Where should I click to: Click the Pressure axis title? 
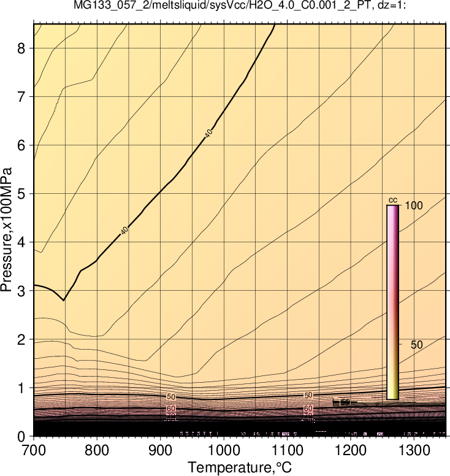tap(6, 229)
